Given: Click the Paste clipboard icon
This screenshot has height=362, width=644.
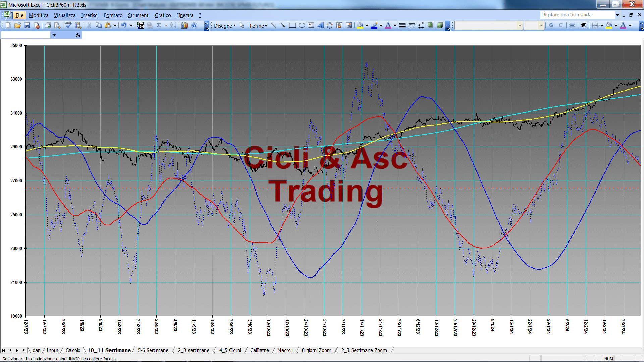Looking at the screenshot, I should pos(108,25).
